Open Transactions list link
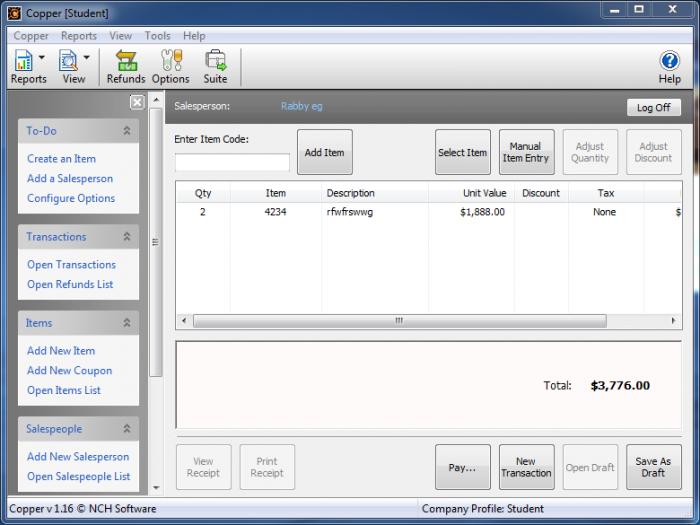The image size is (700, 525). click(71, 264)
